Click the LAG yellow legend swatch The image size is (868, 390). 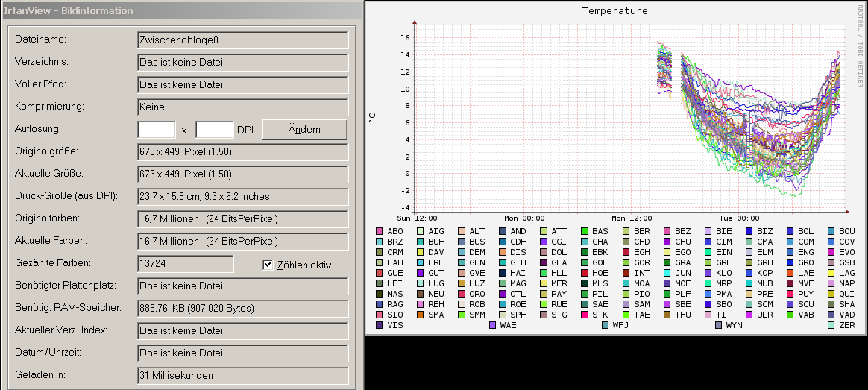(831, 274)
